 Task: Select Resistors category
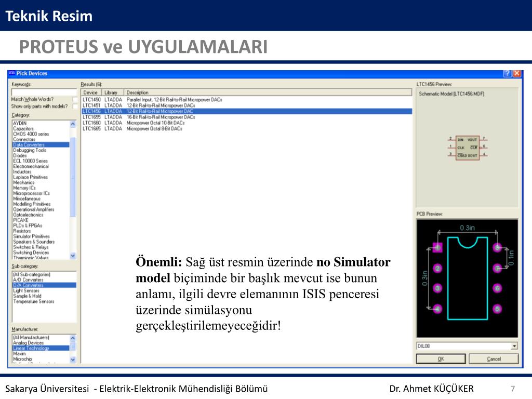click(41, 231)
